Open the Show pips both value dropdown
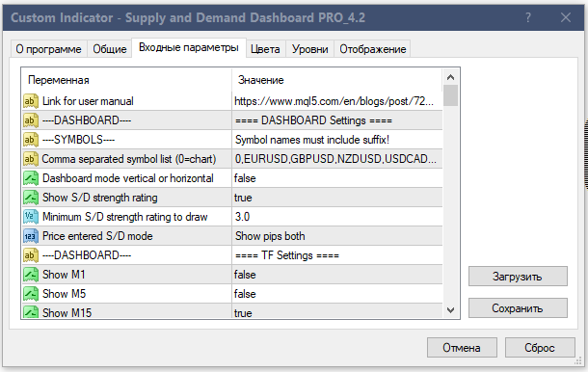The width and height of the screenshot is (588, 372). coord(337,236)
